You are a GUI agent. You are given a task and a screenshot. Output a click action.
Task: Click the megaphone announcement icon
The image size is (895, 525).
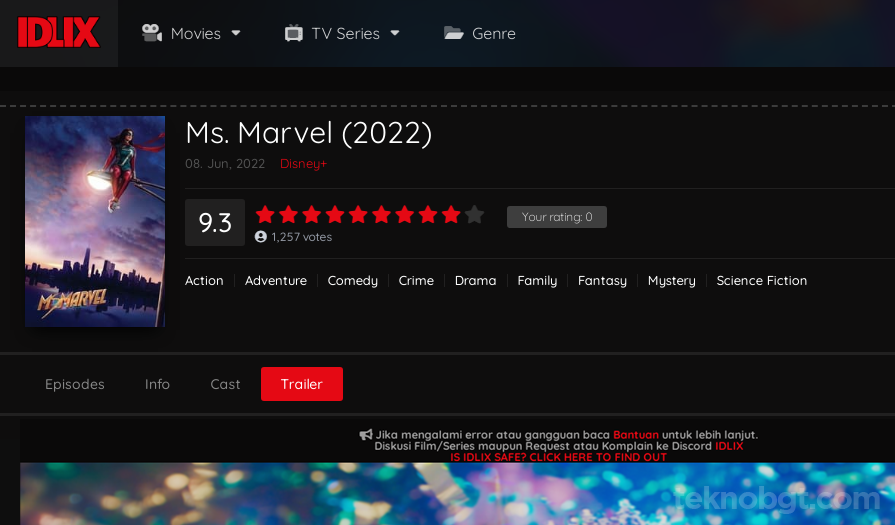366,435
